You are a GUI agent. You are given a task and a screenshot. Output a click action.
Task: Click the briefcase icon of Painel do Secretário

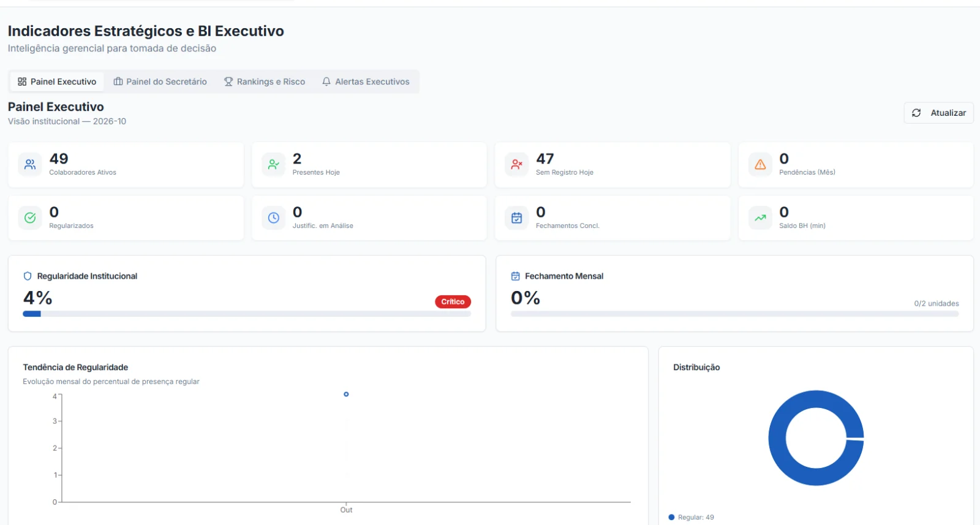pos(118,81)
